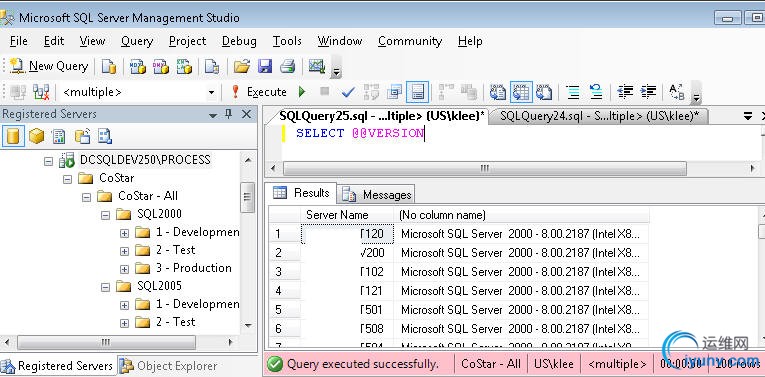Viewport: 765px width, 377px height.
Task: Click the Server Name column header
Action: (x=347, y=215)
